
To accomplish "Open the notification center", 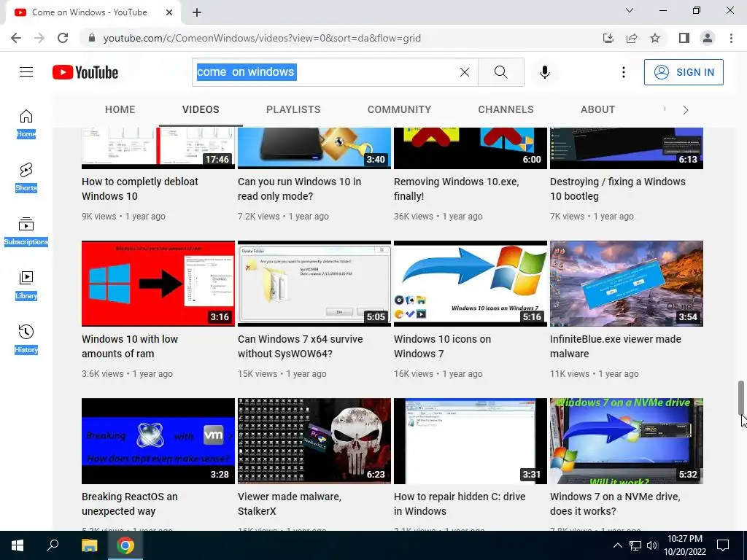I will pyautogui.click(x=723, y=545).
